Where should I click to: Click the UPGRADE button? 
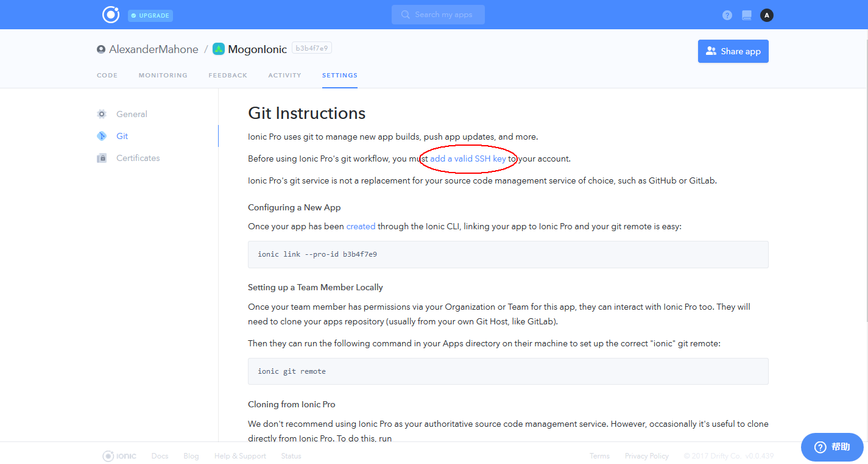150,15
